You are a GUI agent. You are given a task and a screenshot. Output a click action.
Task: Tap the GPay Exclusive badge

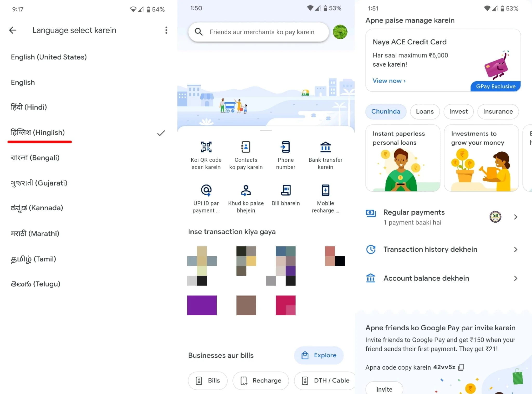click(x=496, y=86)
